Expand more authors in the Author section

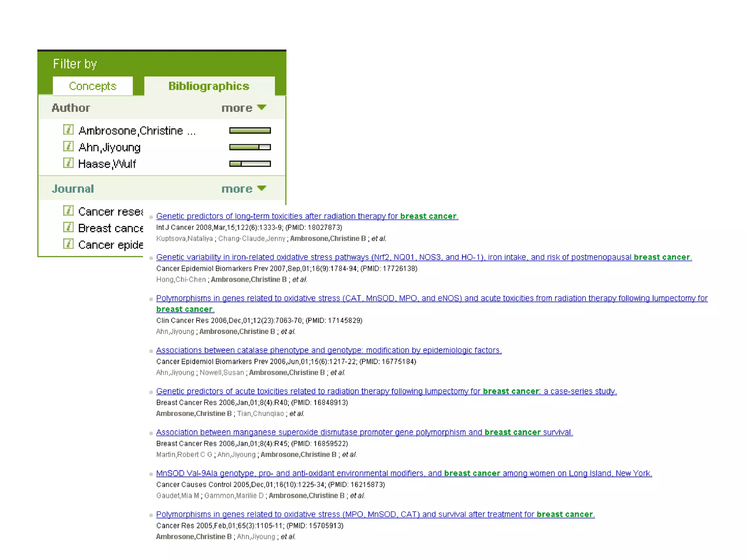point(244,108)
